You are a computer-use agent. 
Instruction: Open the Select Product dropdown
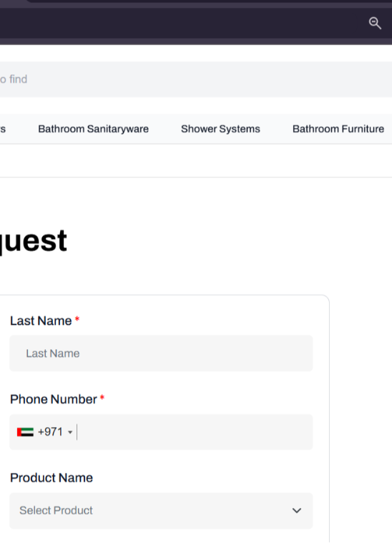coord(161,510)
